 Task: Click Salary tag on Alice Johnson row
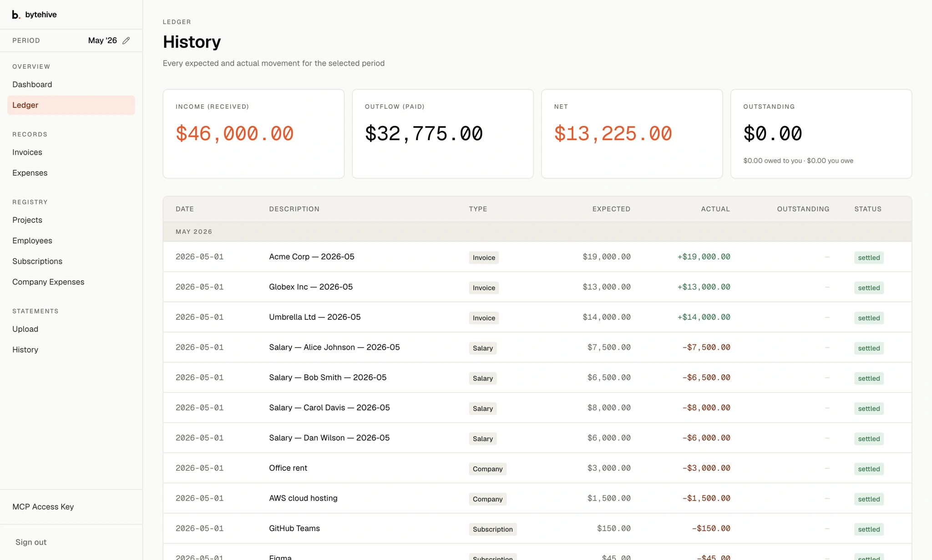pos(483,348)
